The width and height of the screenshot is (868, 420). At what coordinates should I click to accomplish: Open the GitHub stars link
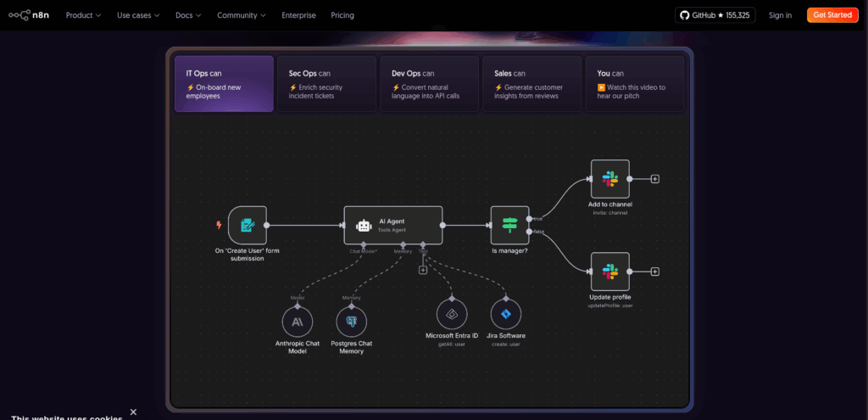pyautogui.click(x=715, y=15)
